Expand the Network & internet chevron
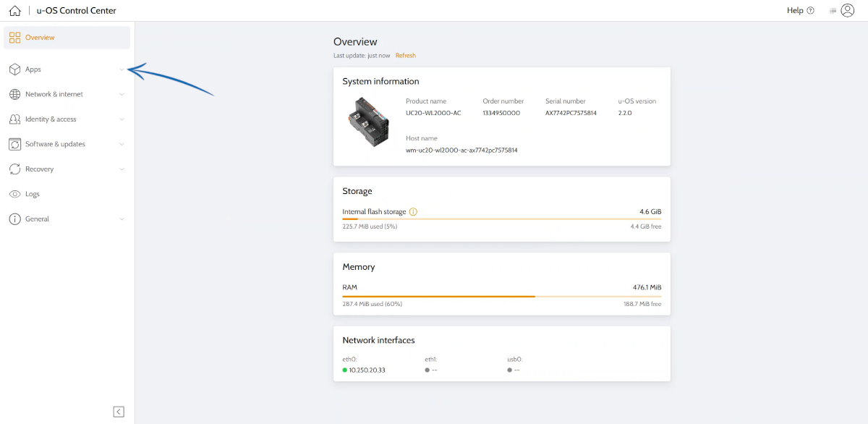The height and width of the screenshot is (424, 868). tap(122, 94)
